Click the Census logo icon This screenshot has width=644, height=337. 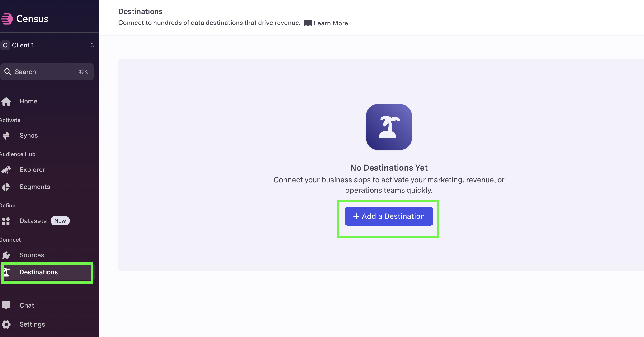pos(7,19)
